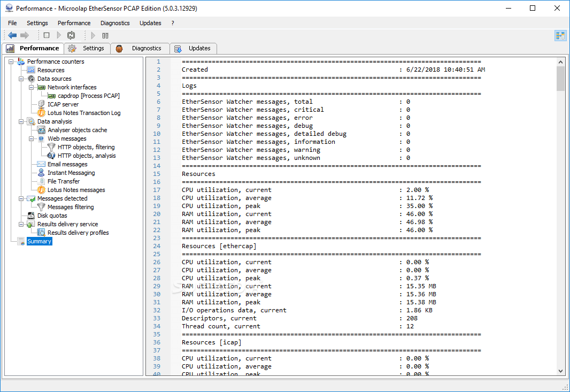This screenshot has height=392, width=570.
Task: Collapse the Network interfaces node
Action: point(31,87)
